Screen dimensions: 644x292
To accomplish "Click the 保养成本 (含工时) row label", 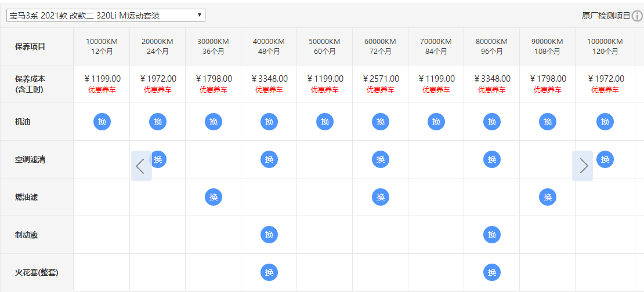I will tap(30, 83).
